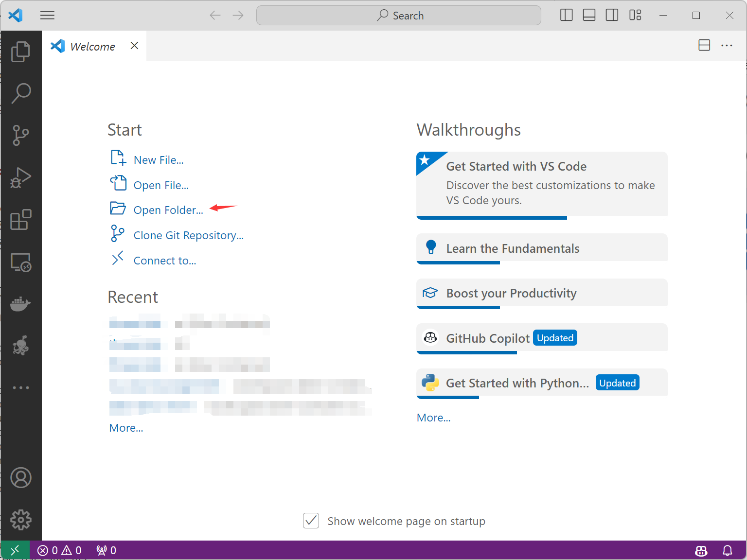Open the application hamburger menu
Screen dimensions: 747x560
click(47, 15)
